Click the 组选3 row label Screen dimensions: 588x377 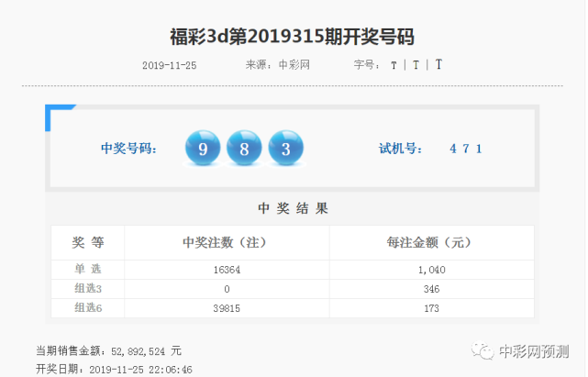click(x=88, y=288)
